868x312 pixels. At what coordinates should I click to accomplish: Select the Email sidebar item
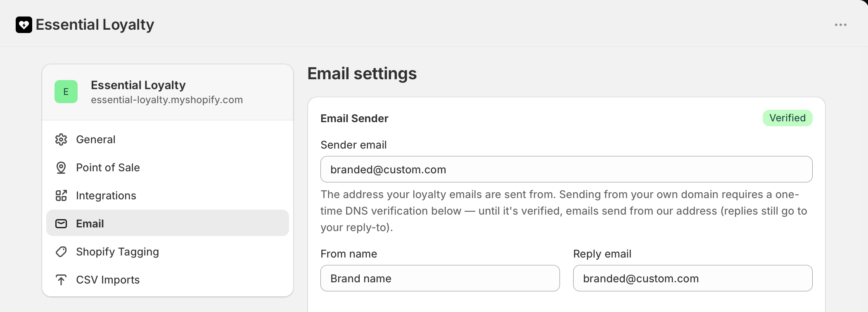point(168,223)
